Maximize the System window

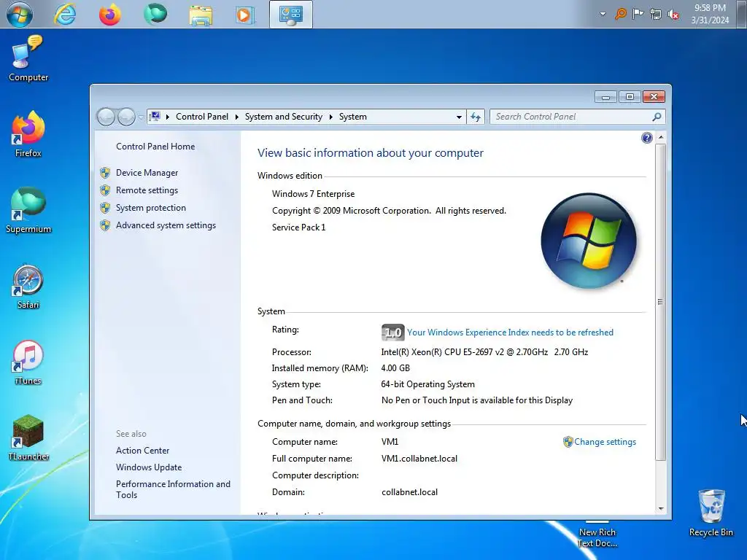630,97
